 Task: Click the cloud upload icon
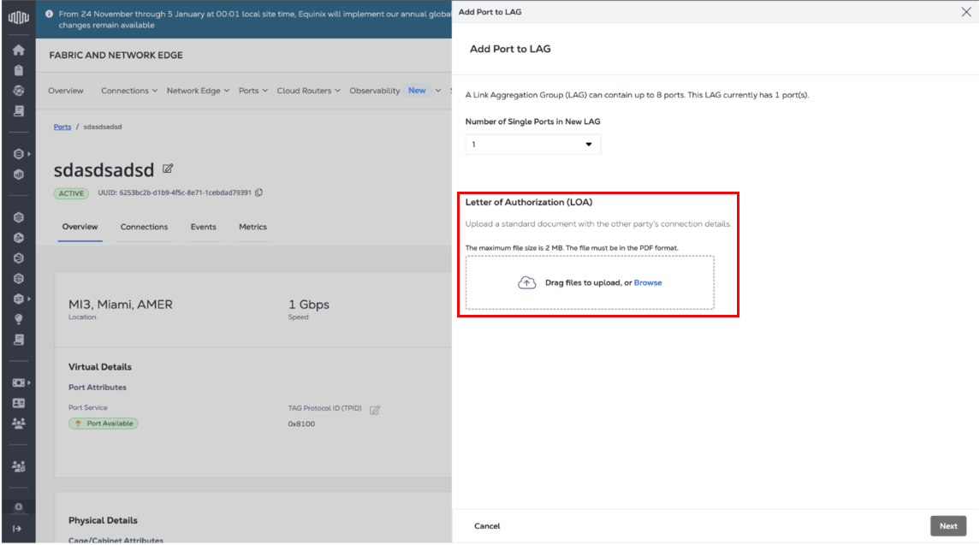coord(527,283)
